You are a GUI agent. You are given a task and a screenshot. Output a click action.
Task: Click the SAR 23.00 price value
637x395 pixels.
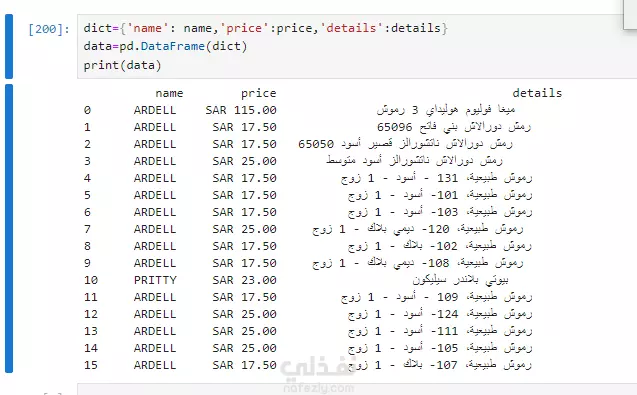pyautogui.click(x=244, y=280)
